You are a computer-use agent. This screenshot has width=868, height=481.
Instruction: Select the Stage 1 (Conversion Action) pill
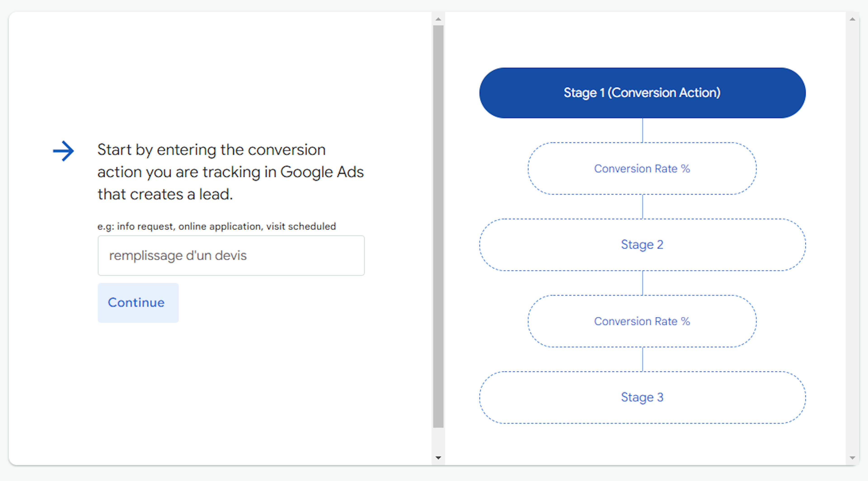[x=642, y=93]
